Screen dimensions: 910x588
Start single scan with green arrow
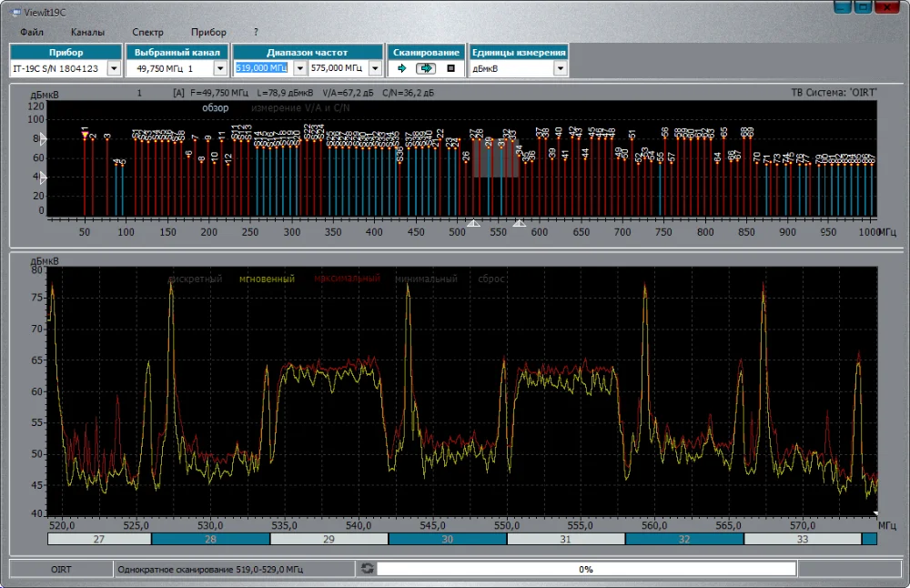[401, 68]
